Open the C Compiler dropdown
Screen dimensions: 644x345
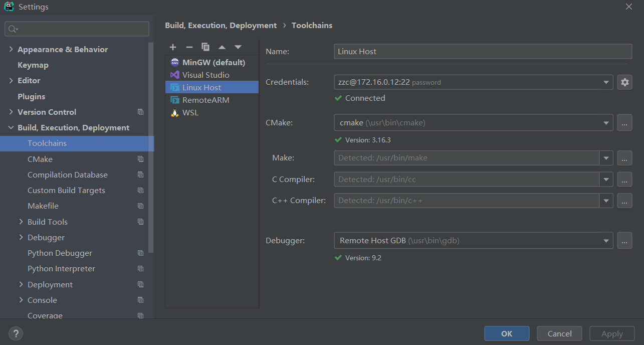606,179
